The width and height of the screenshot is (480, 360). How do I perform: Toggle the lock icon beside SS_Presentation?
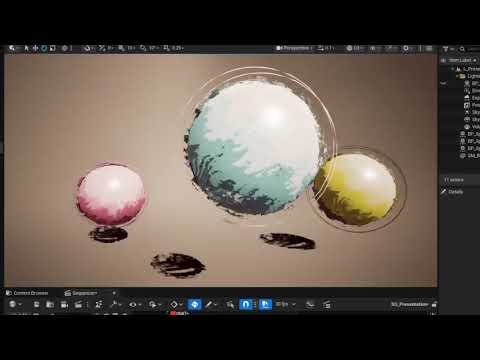434,304
